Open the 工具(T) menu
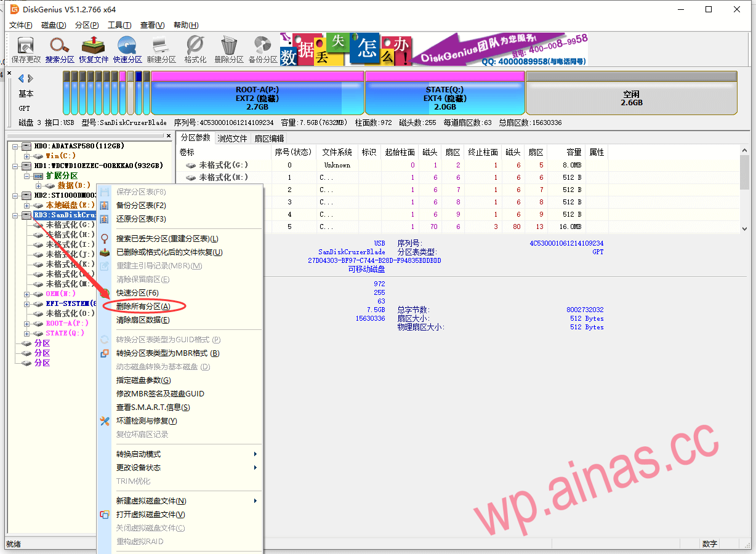The height and width of the screenshot is (554, 756). [x=119, y=25]
